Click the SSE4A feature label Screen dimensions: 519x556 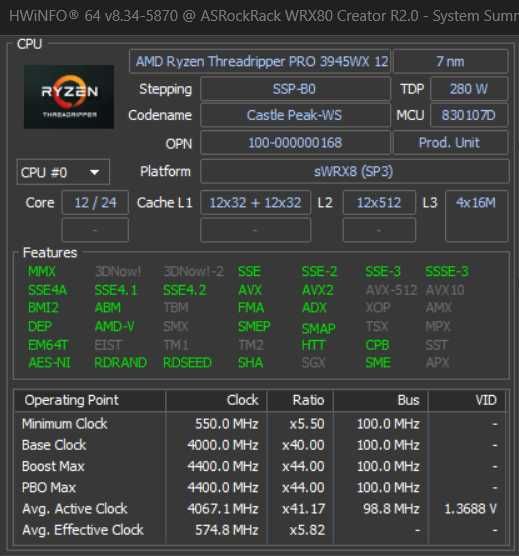tap(48, 290)
